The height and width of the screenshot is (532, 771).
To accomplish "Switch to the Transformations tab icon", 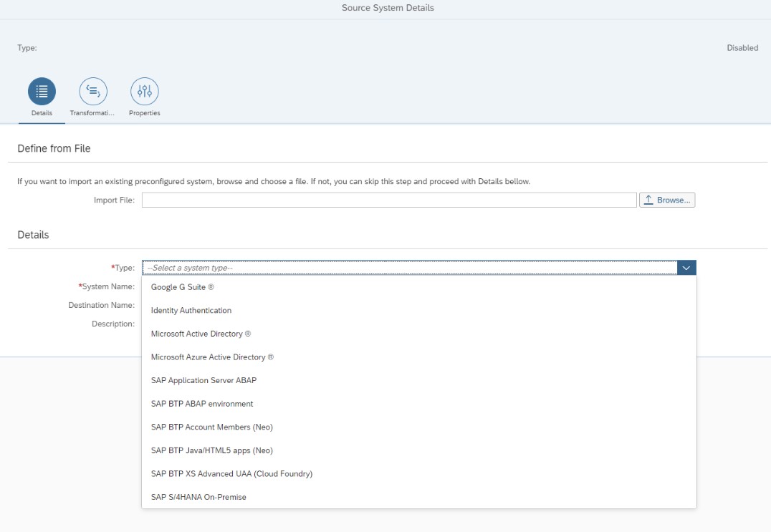I will tap(93, 92).
